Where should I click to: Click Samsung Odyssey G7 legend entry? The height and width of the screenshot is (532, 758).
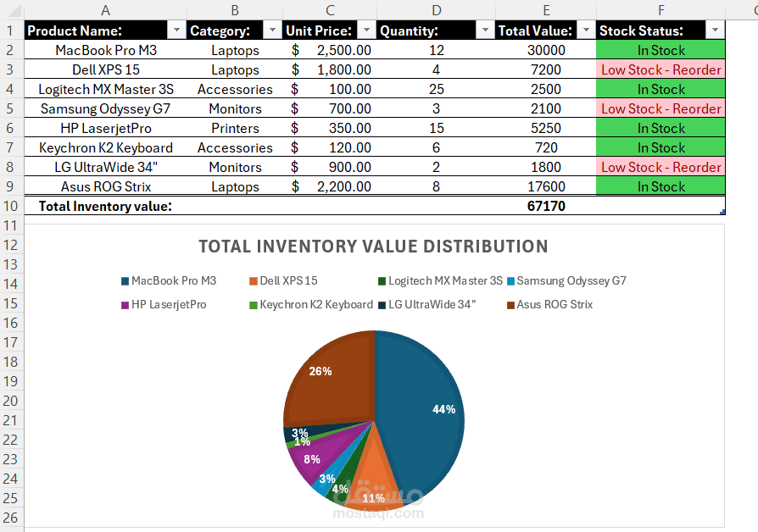point(566,280)
